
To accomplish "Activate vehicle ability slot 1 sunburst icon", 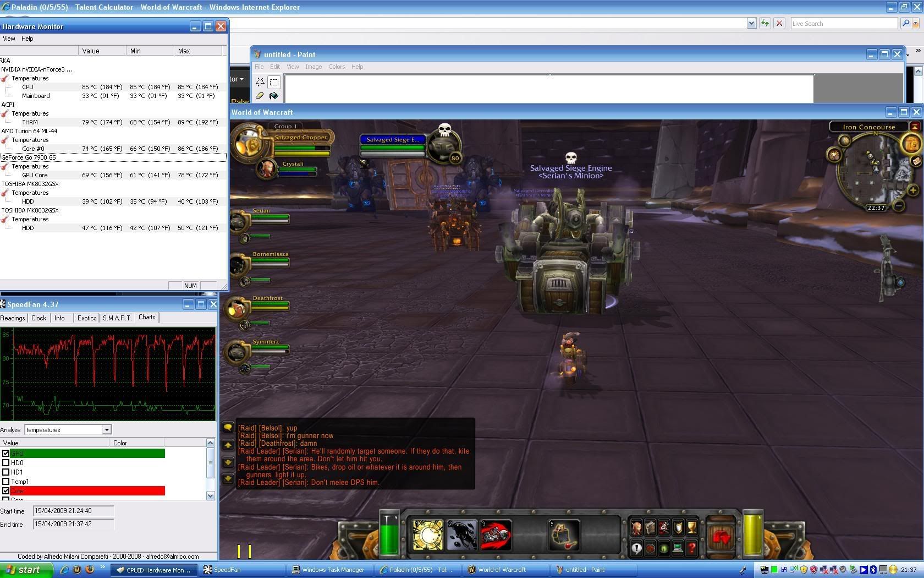I will (x=428, y=535).
